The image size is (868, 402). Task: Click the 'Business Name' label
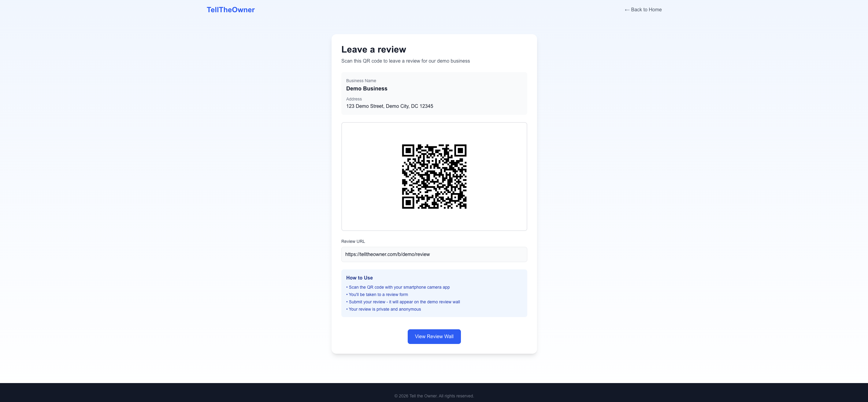(361, 81)
